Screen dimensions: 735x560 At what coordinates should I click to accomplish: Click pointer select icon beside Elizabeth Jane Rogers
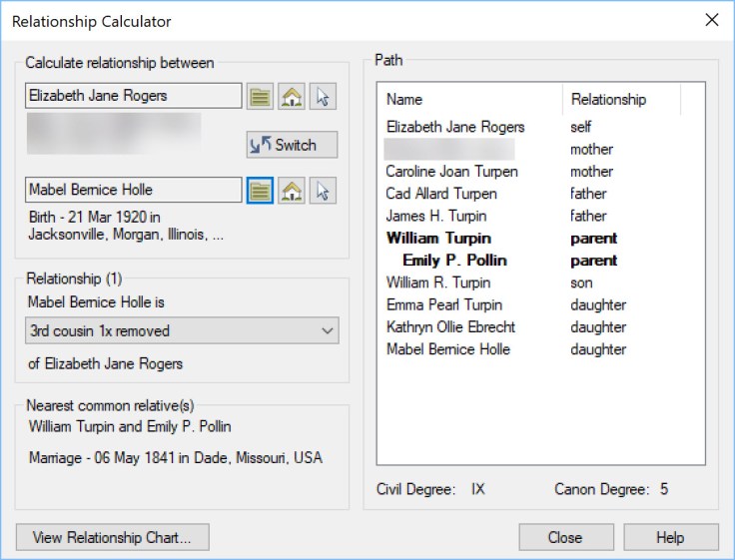(323, 97)
